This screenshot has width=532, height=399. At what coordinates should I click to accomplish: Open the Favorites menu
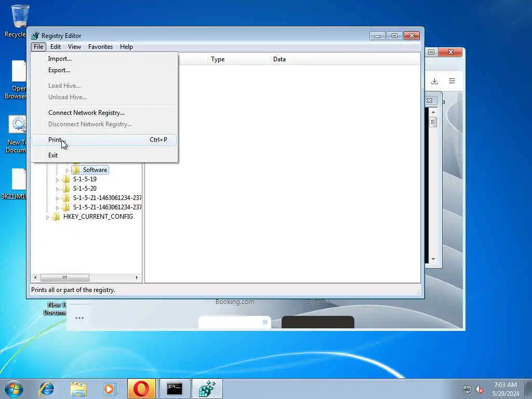click(x=100, y=46)
